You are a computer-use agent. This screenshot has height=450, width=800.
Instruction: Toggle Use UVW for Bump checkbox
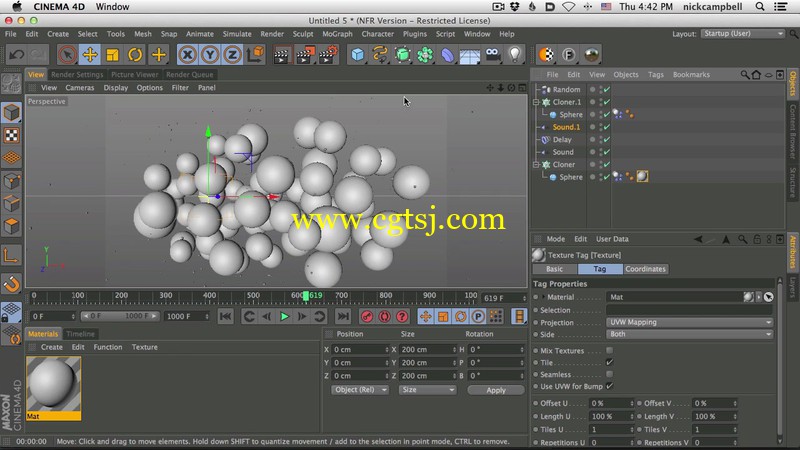click(609, 386)
